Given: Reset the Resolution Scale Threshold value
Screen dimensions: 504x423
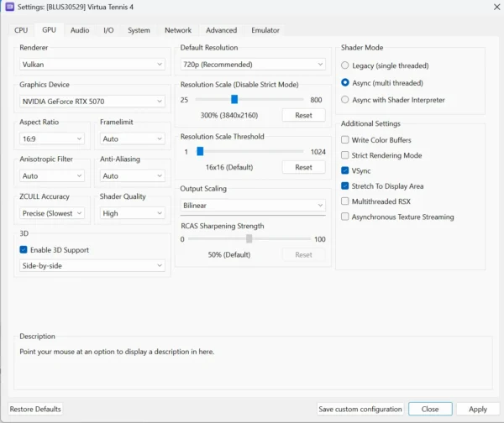Looking at the screenshot, I should click(x=303, y=167).
